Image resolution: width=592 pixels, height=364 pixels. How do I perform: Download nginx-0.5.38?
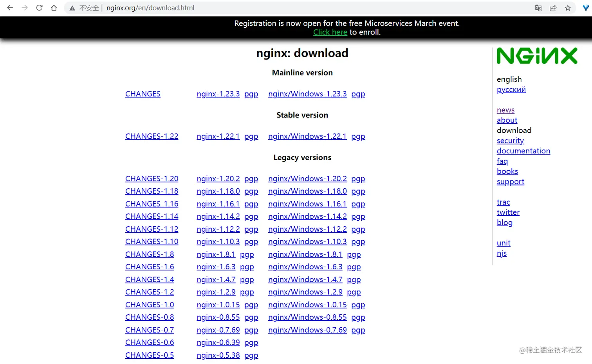tap(218, 355)
